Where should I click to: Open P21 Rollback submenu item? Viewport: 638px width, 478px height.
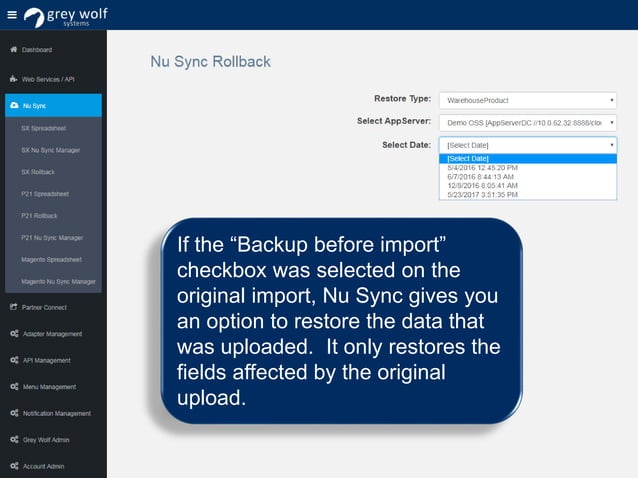click(x=39, y=216)
